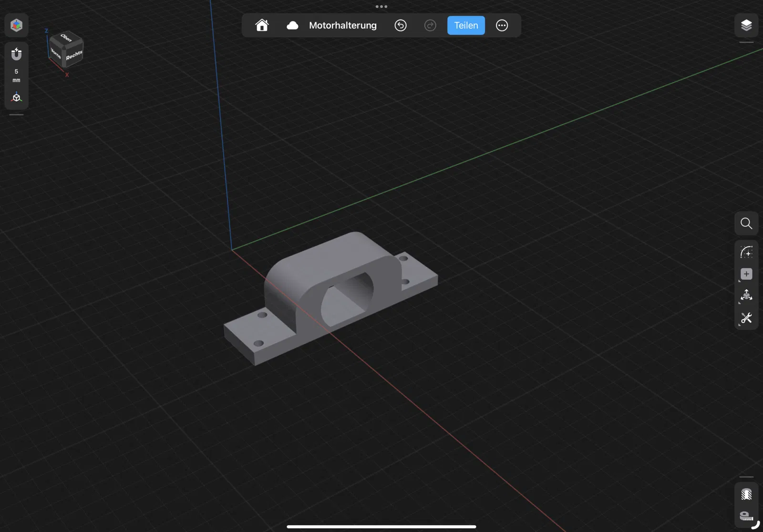The image size is (763, 532).
Task: Undo the last action
Action: pyautogui.click(x=401, y=25)
